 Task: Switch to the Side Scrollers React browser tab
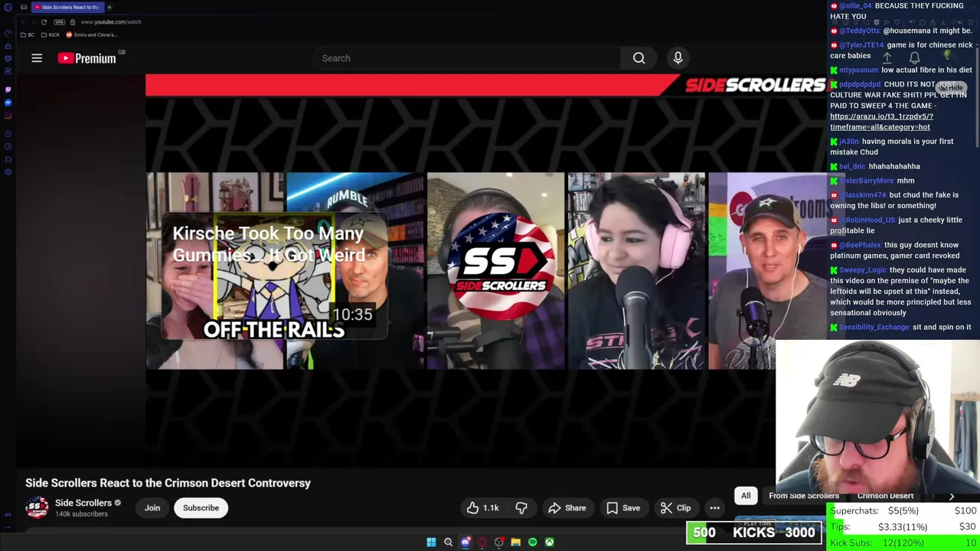point(67,7)
